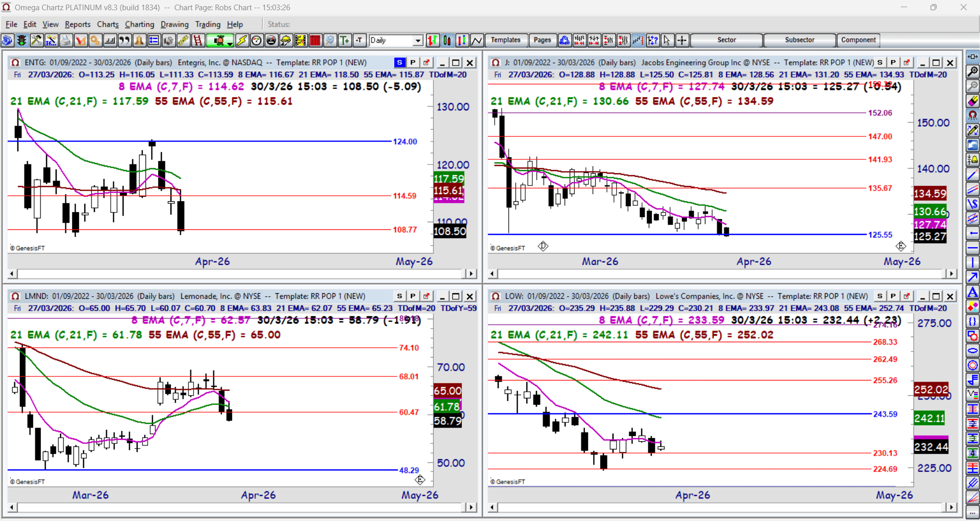The height and width of the screenshot is (521, 980).
Task: Toggle the S button on Jacobs chart
Action: point(880,62)
